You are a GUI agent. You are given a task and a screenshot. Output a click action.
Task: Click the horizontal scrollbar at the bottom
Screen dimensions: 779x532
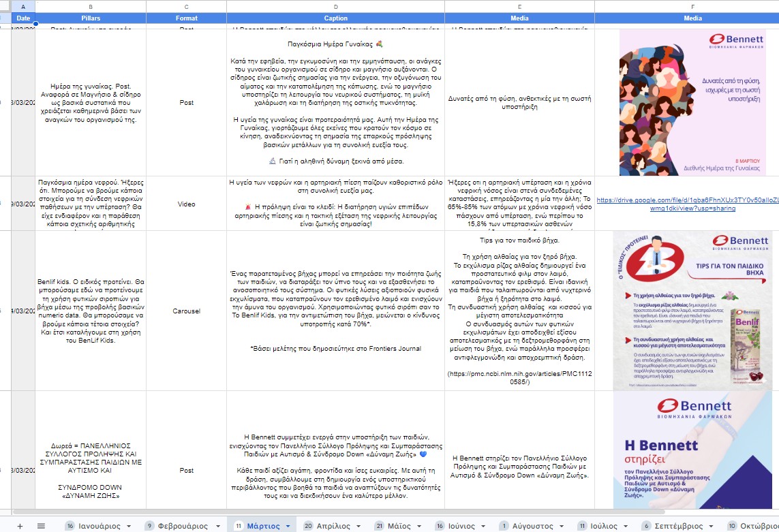(x=341, y=512)
